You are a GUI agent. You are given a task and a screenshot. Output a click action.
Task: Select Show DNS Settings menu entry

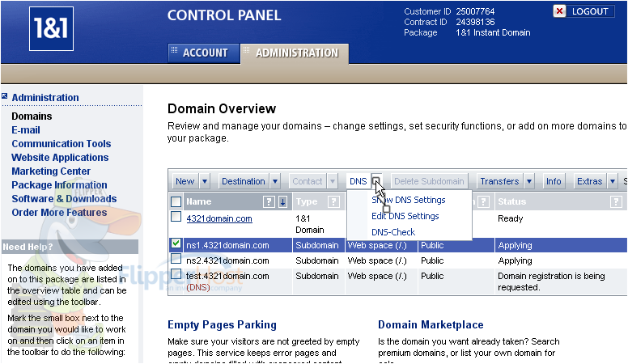[409, 200]
